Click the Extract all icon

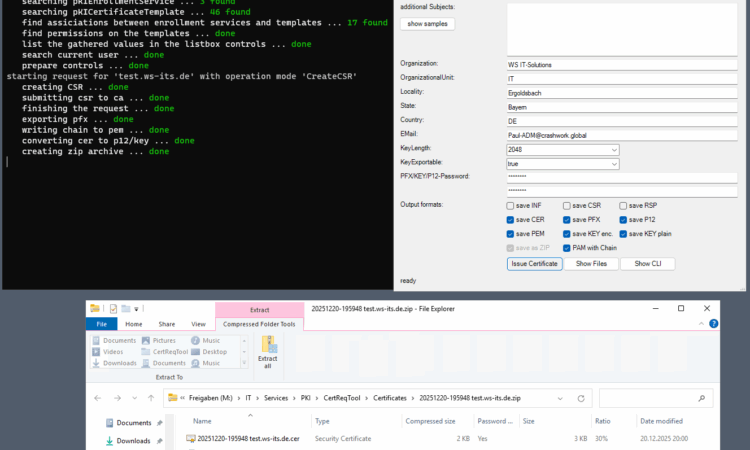[267, 353]
